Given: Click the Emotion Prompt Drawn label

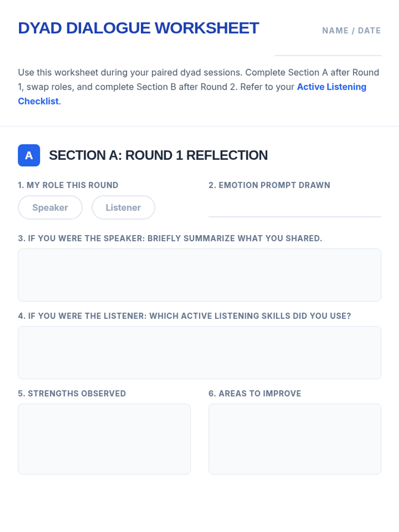Looking at the screenshot, I should click(x=269, y=185).
